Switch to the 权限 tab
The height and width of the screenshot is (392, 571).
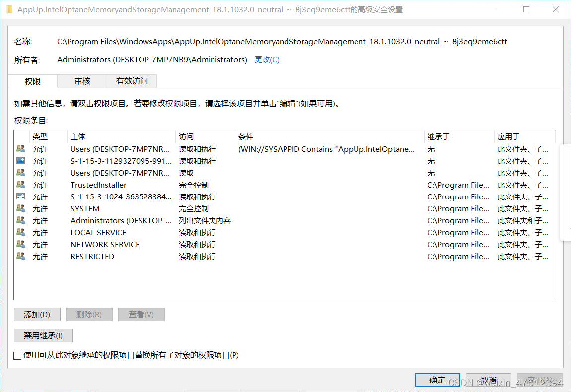pos(32,81)
